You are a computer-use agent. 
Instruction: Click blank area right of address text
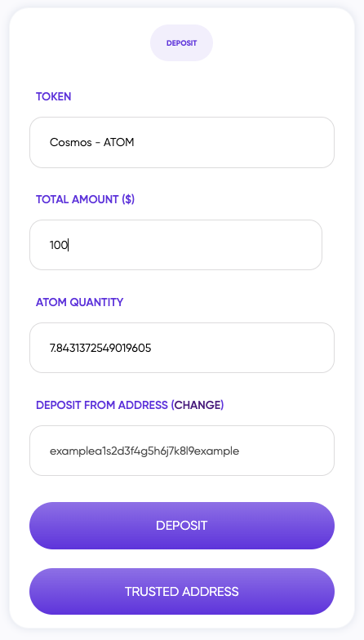pos(290,451)
